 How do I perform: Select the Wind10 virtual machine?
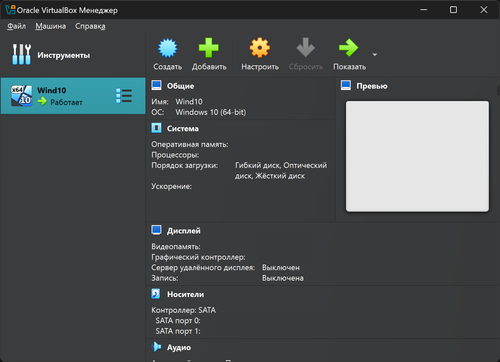[73, 96]
